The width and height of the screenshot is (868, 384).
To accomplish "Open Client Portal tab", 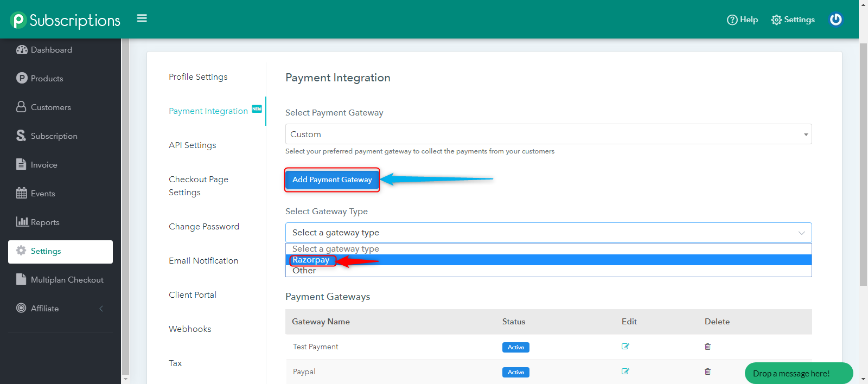I will [193, 295].
